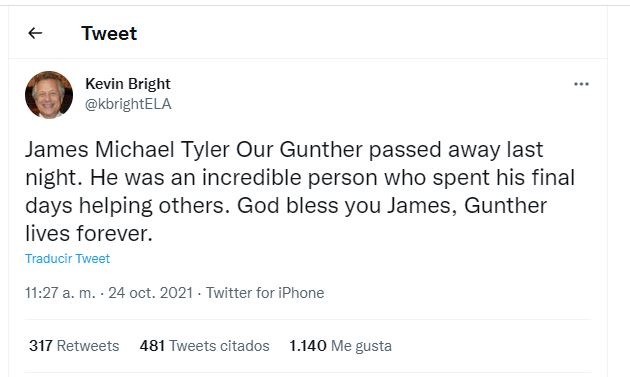Click the Traducir Tweet link
Screen dimensions: 630x377
68,258
